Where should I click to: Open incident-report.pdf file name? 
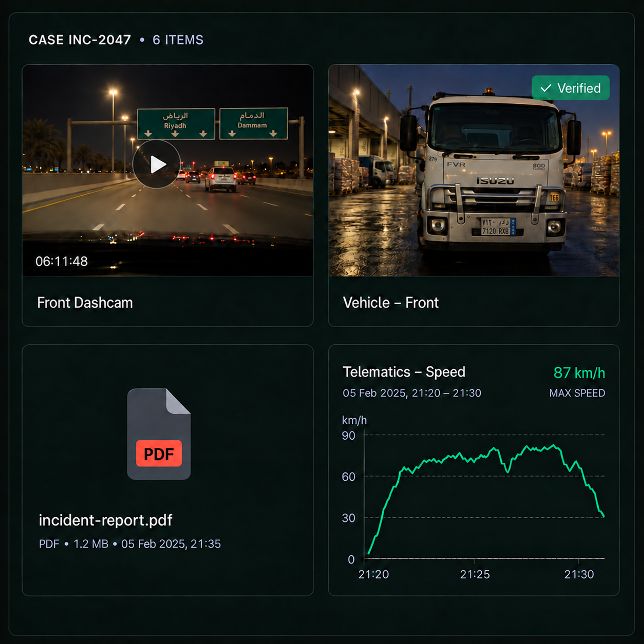click(x=106, y=520)
